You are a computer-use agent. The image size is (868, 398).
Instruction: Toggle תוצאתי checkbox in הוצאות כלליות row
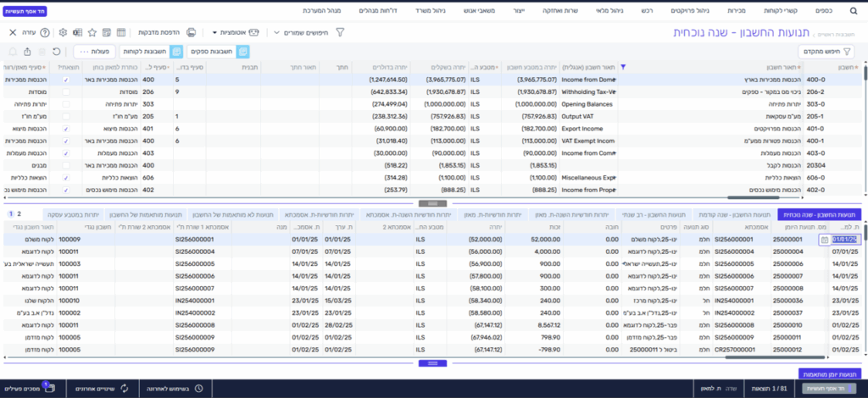(x=66, y=178)
